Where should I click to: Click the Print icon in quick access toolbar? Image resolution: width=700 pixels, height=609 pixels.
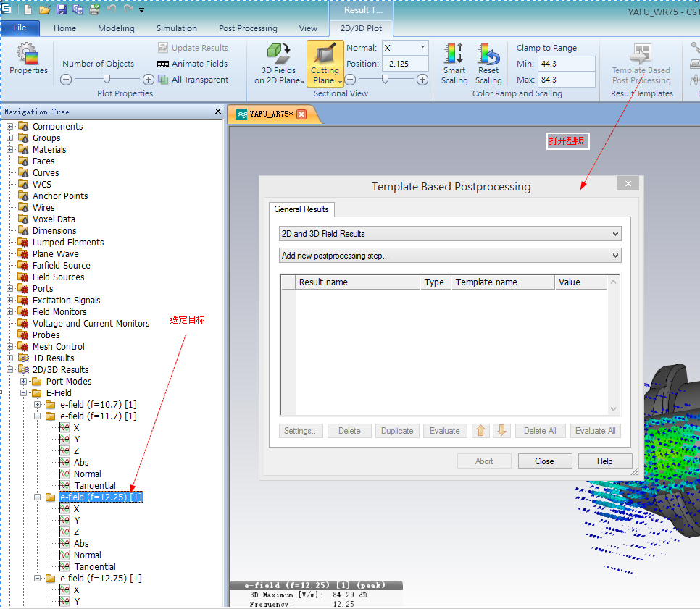(94, 9)
